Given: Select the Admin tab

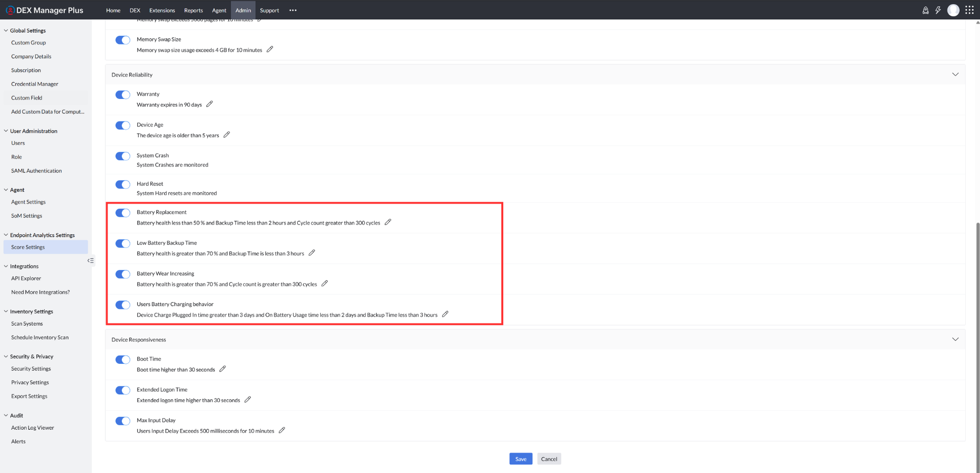Looking at the screenshot, I should pyautogui.click(x=243, y=10).
